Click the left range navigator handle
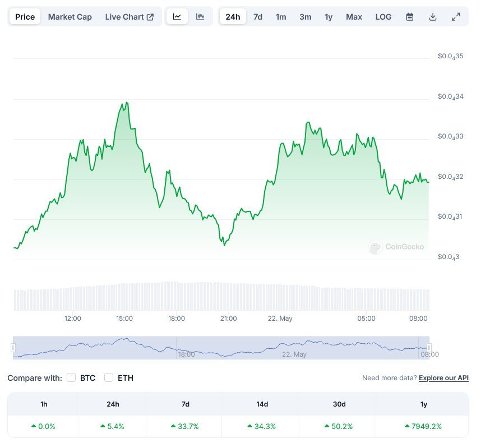The height and width of the screenshot is (443, 504). [13, 348]
